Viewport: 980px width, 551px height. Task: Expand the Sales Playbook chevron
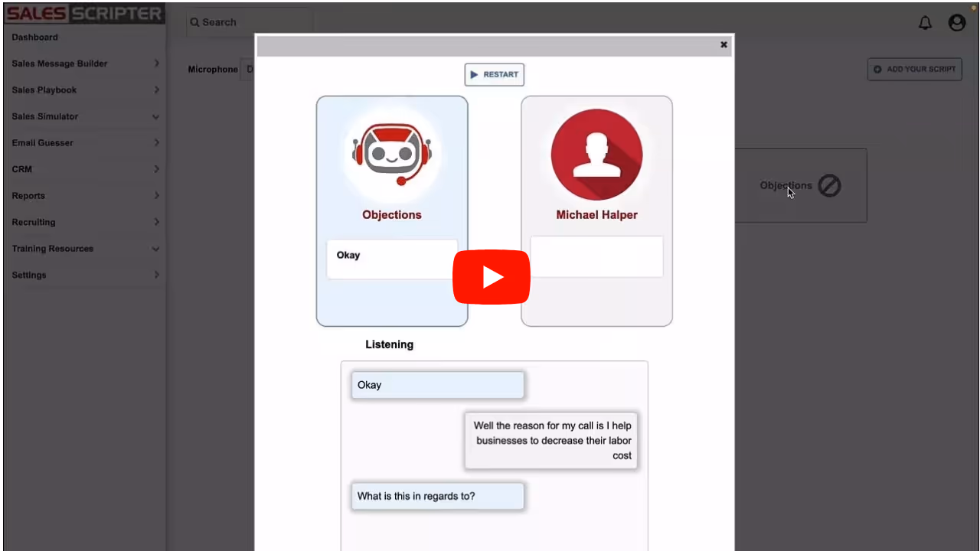click(x=156, y=90)
